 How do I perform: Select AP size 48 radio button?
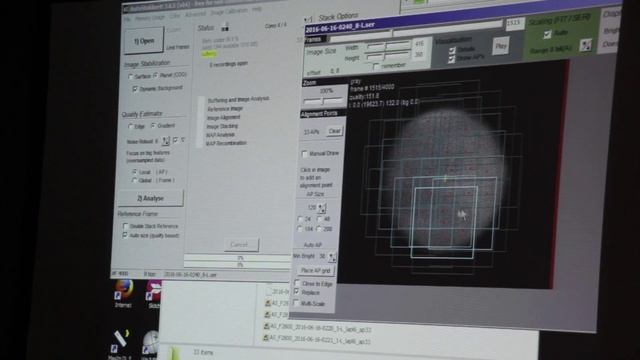point(320,219)
